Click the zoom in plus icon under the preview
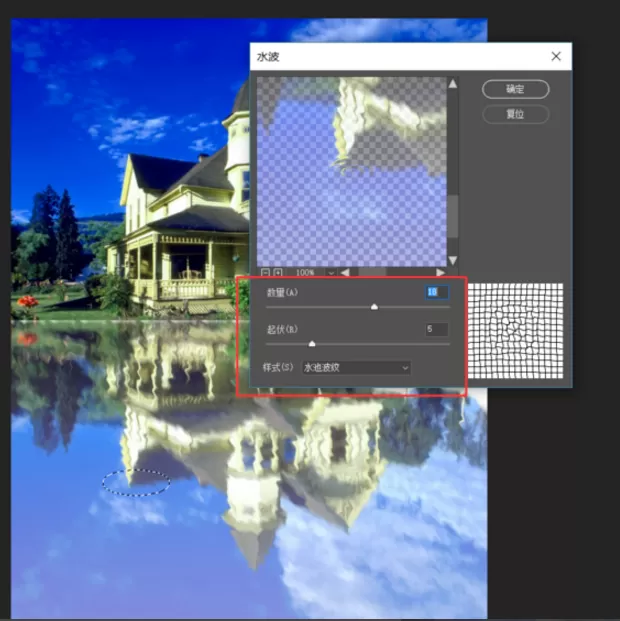The height and width of the screenshot is (621, 620). pyautogui.click(x=278, y=273)
